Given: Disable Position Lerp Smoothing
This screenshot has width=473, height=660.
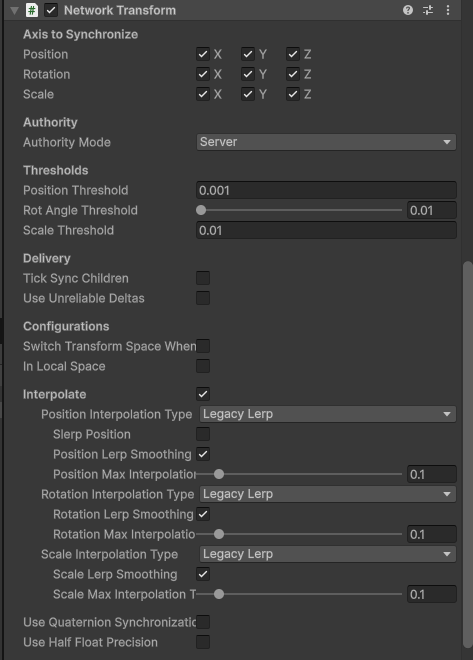Looking at the screenshot, I should coord(203,454).
